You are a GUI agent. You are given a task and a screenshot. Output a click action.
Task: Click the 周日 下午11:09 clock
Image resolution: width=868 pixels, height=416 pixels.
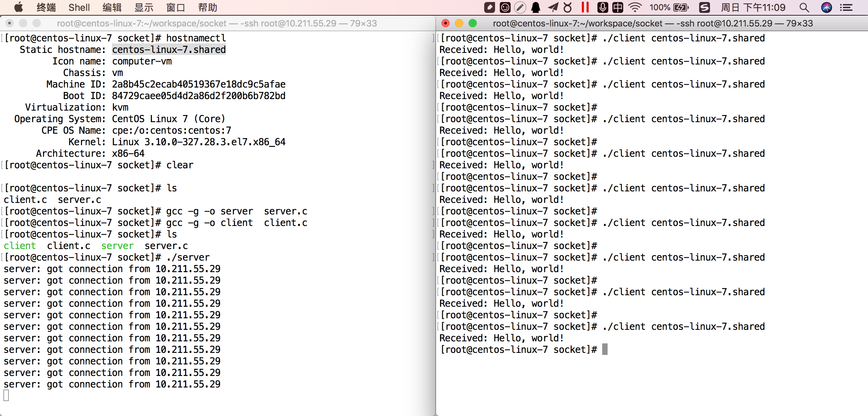753,7
